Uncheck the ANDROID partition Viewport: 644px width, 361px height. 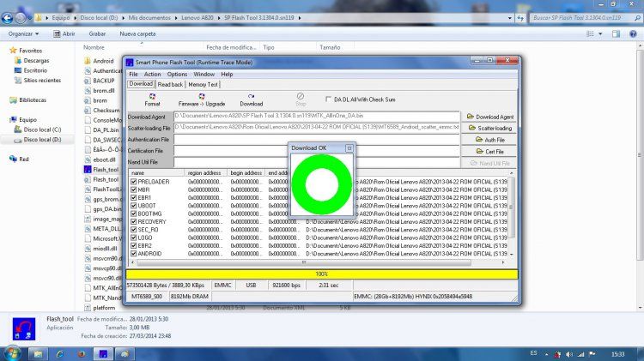coord(133,254)
